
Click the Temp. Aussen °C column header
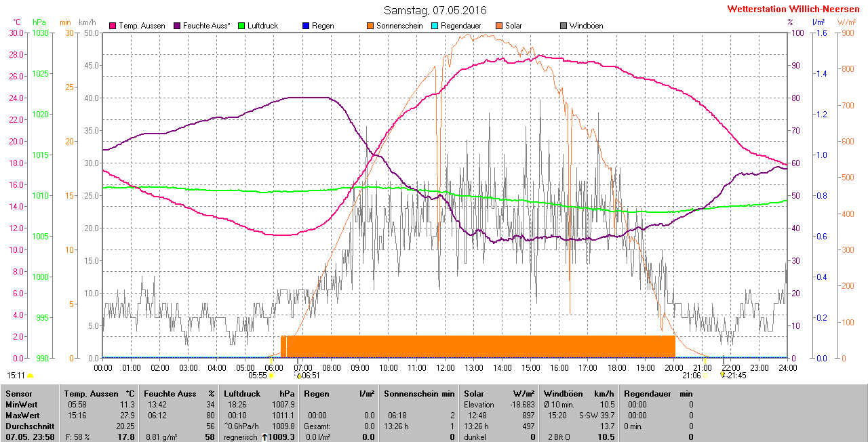click(100, 393)
